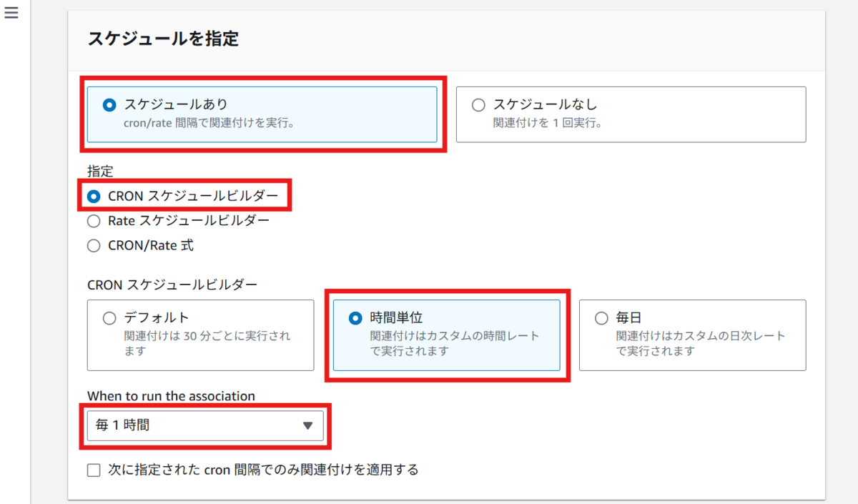Enable 次に指定された cron 間隔でのみ checkbox
This screenshot has height=504, width=858.
tap(94, 470)
